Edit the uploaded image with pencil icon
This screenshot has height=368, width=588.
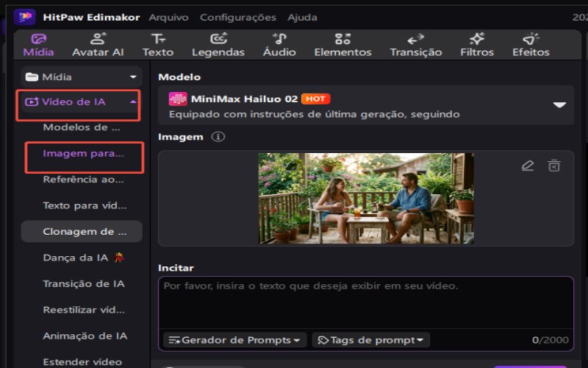(528, 166)
